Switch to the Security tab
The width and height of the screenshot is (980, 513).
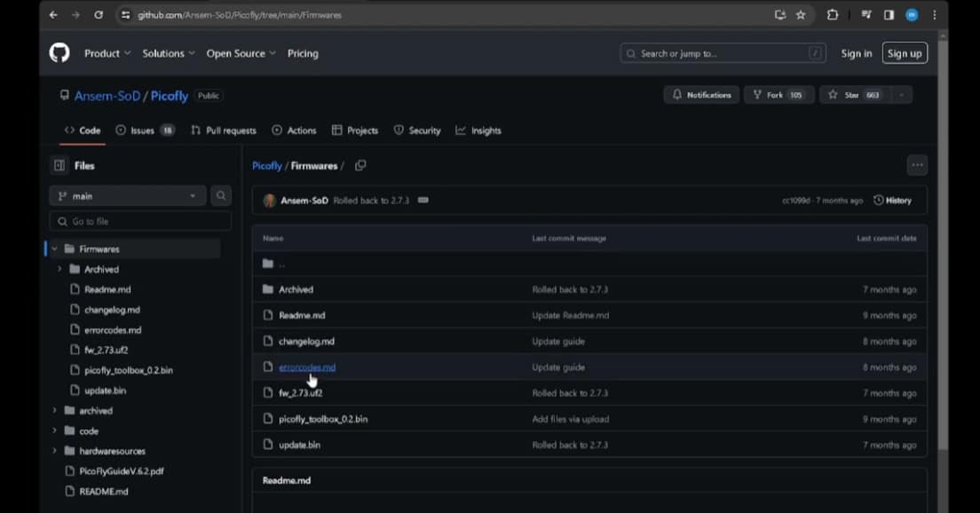(x=417, y=130)
